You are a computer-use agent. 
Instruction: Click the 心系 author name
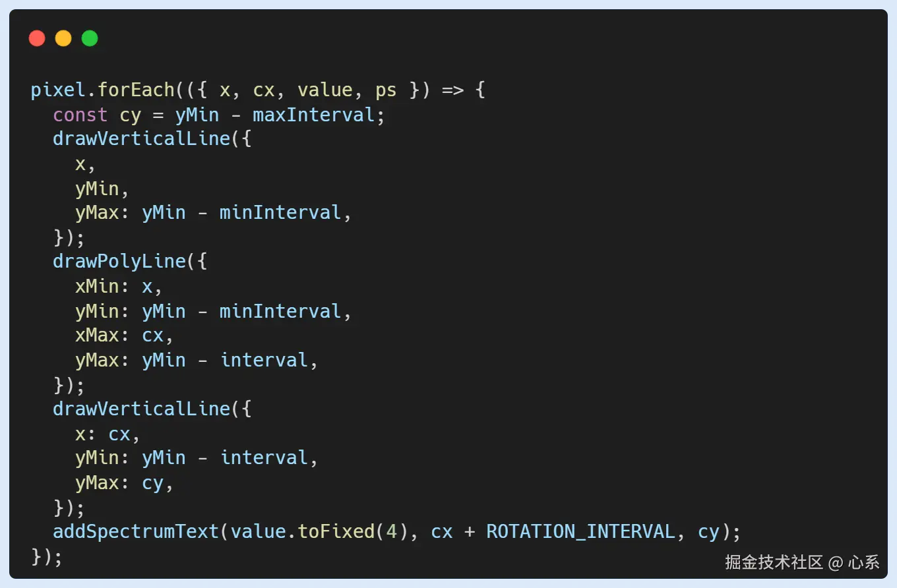[x=863, y=562]
